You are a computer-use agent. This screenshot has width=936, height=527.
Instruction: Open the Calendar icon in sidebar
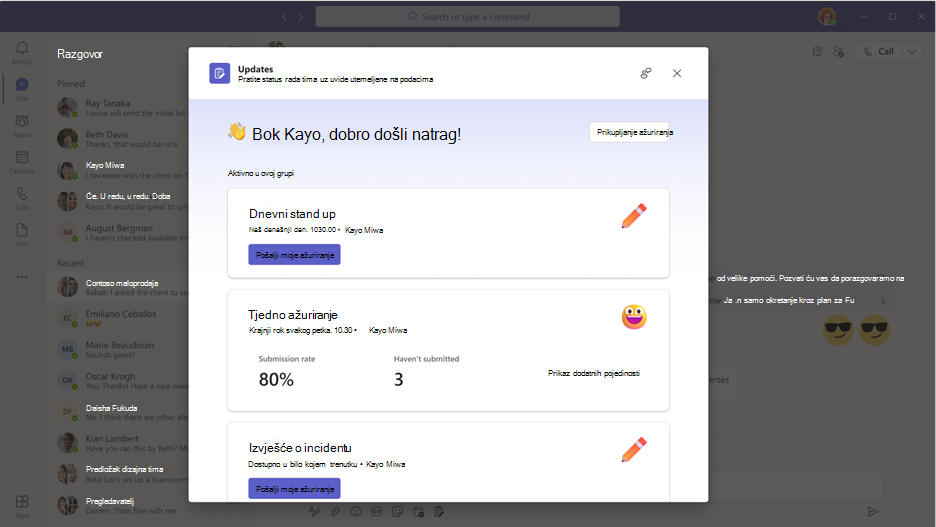coord(21,162)
